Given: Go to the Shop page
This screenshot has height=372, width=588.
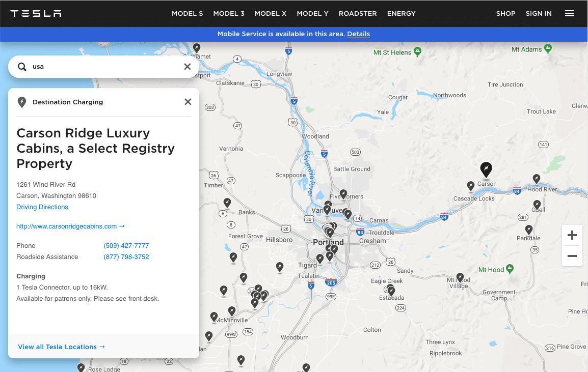Looking at the screenshot, I should pyautogui.click(x=505, y=14).
